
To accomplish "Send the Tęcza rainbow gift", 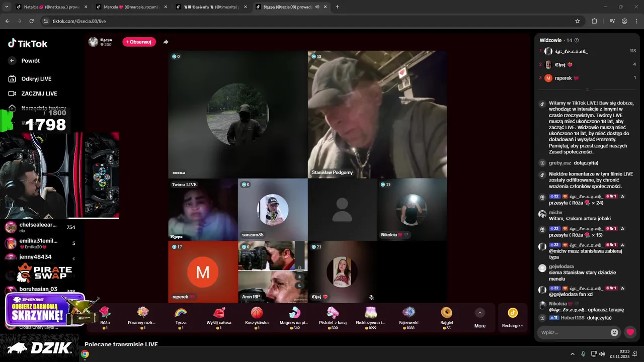I will pos(181,318).
